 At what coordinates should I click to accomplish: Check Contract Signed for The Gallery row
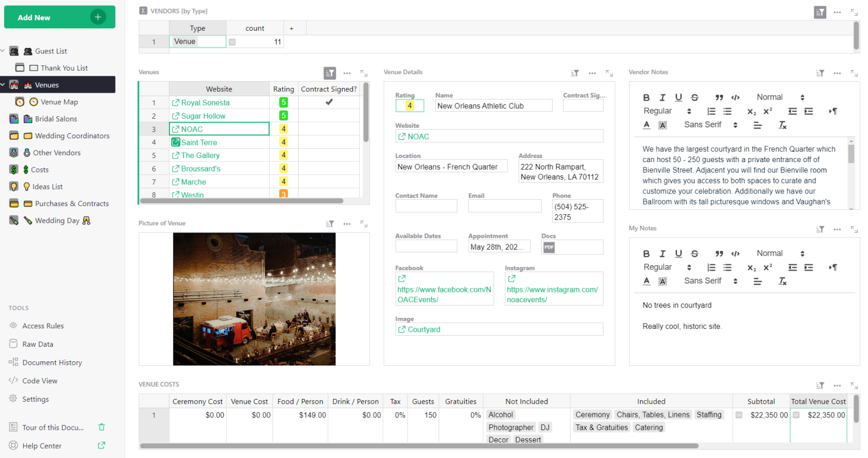329,155
